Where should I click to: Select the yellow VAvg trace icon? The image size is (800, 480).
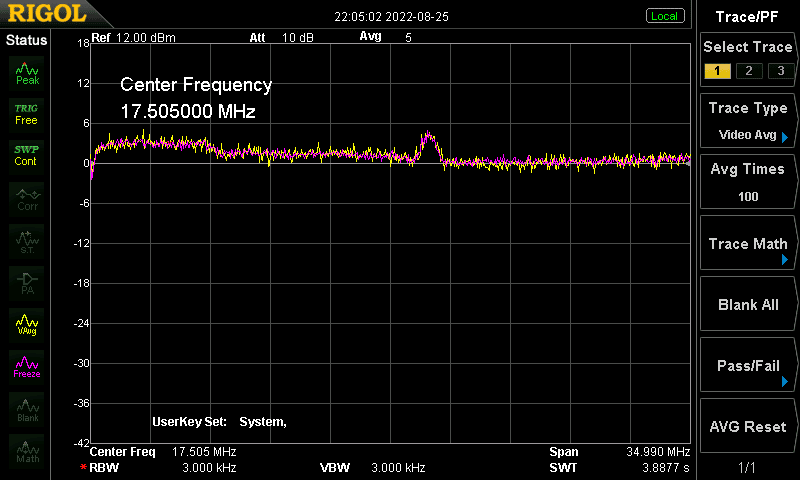click(27, 325)
